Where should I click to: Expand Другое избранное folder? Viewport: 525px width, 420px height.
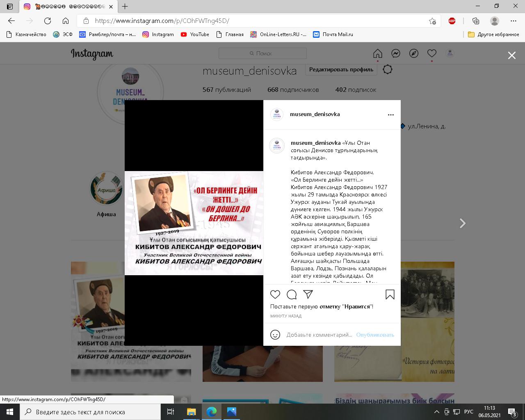494,34
